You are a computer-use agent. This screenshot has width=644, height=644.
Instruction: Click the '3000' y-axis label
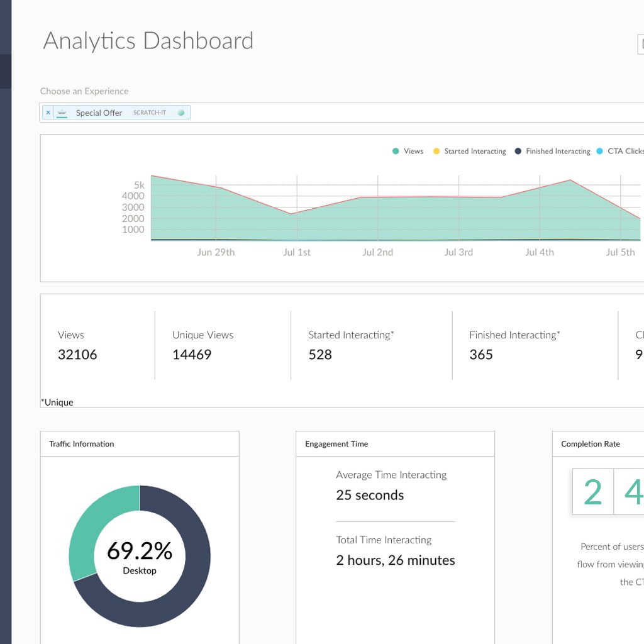coord(133,207)
